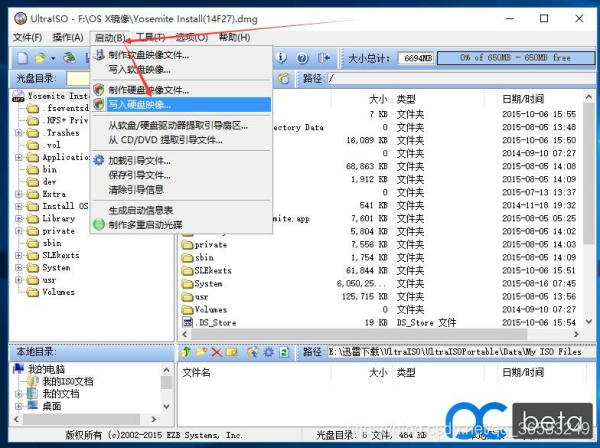Open the dropdown arrow beside Open icon
Viewport: 600px width, 448px height.
tap(53, 59)
